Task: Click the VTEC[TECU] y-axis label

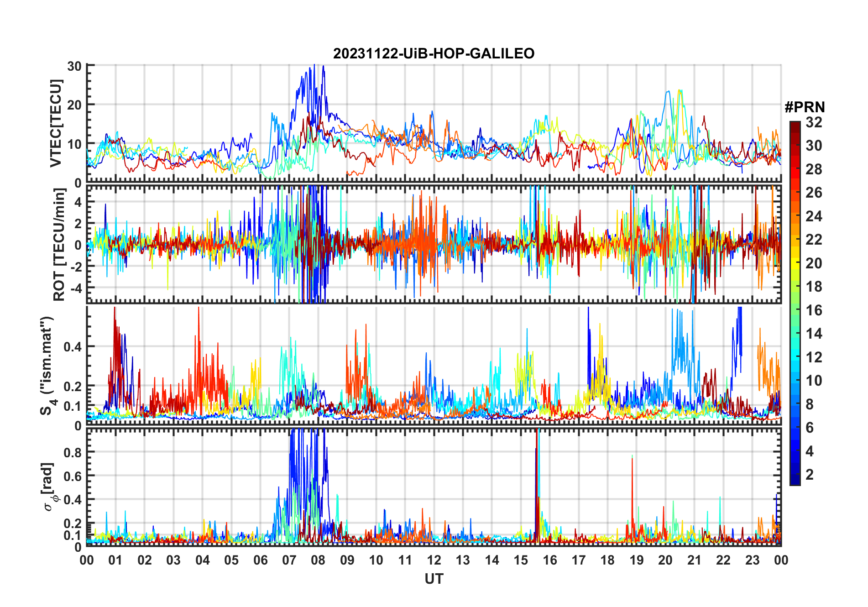Action: (x=56, y=123)
